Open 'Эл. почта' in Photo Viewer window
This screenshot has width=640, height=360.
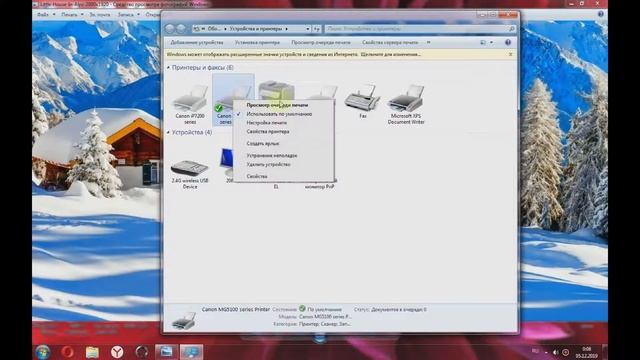click(100, 14)
